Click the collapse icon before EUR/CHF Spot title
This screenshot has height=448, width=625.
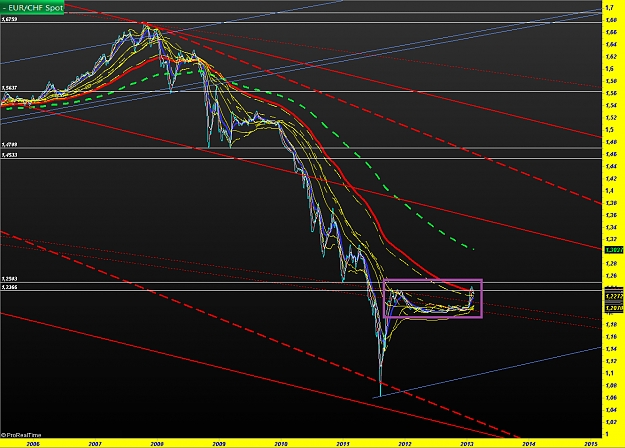[5, 6]
